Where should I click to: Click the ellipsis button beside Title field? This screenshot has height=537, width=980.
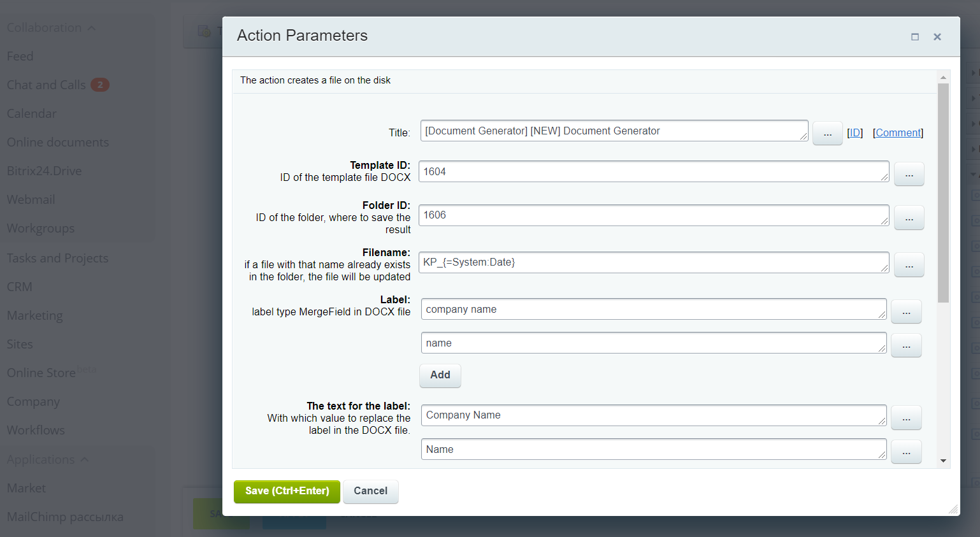(x=827, y=134)
